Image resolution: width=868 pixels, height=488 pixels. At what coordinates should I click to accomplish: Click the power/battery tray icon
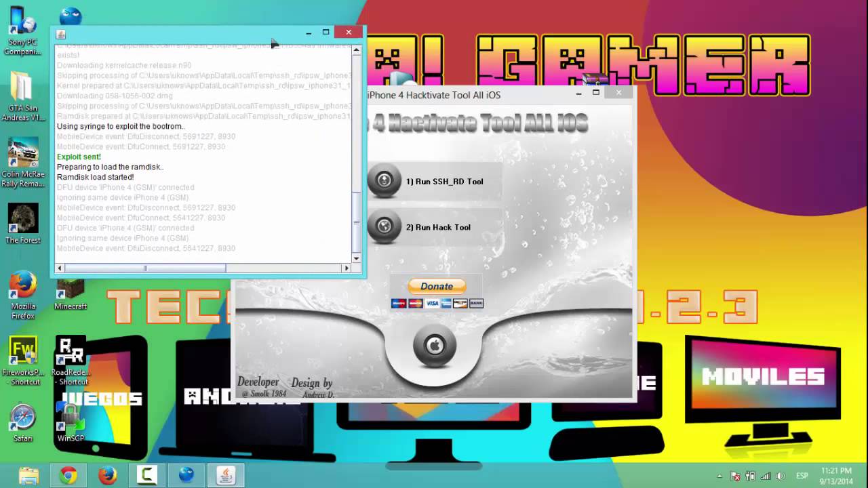tap(751, 476)
